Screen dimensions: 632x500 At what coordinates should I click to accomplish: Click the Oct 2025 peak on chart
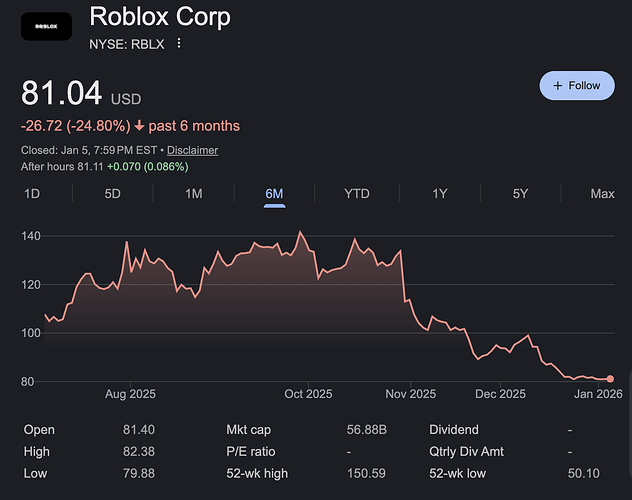click(300, 232)
